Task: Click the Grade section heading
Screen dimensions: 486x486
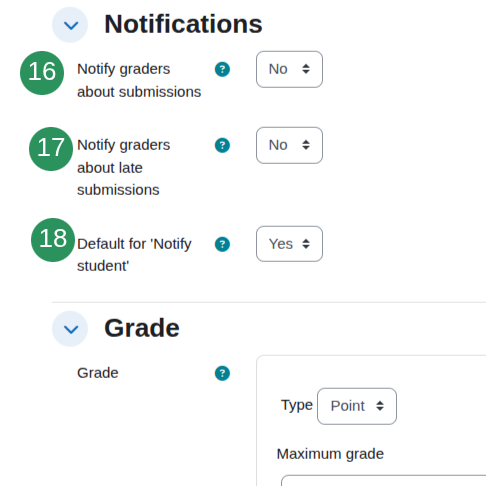Action: pyautogui.click(x=142, y=328)
